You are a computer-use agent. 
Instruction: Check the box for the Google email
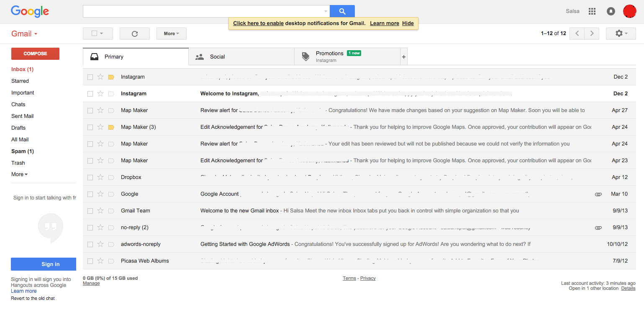[90, 194]
